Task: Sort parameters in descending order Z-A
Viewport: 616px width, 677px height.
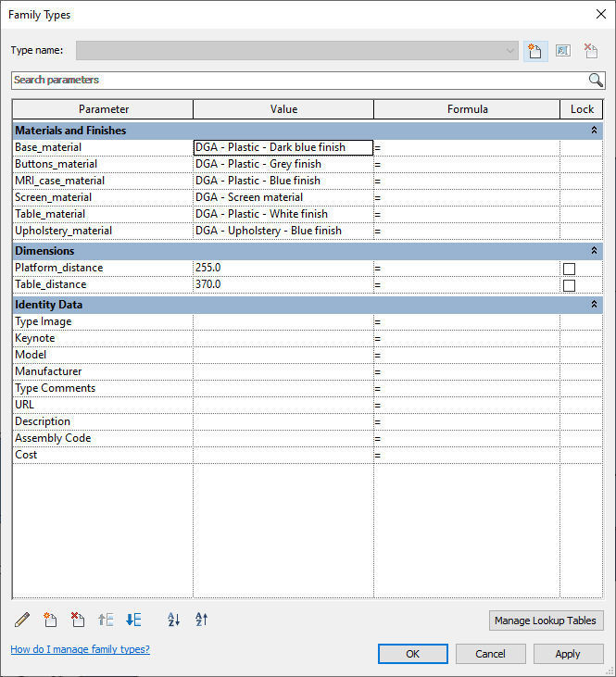Action: tap(201, 620)
